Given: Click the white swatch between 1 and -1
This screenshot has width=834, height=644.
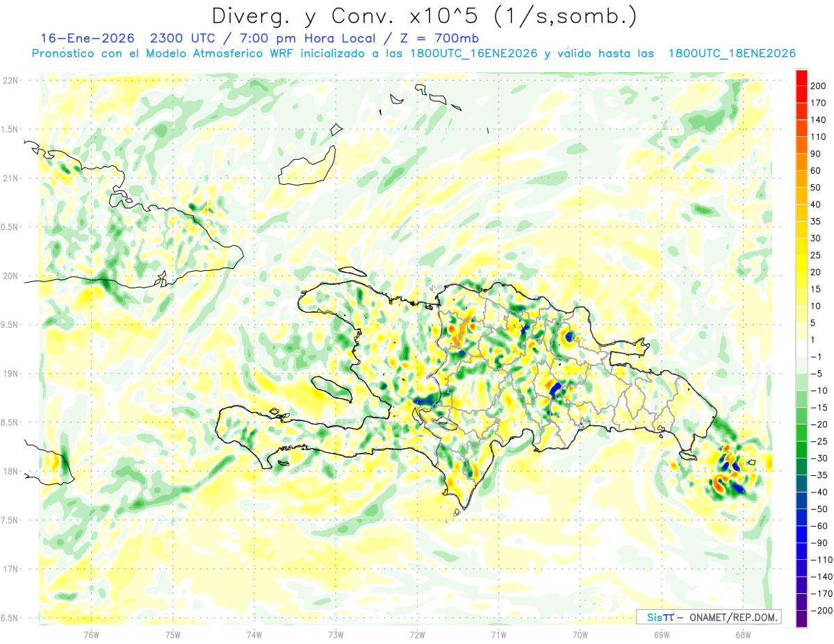Looking at the screenshot, I should [x=801, y=348].
